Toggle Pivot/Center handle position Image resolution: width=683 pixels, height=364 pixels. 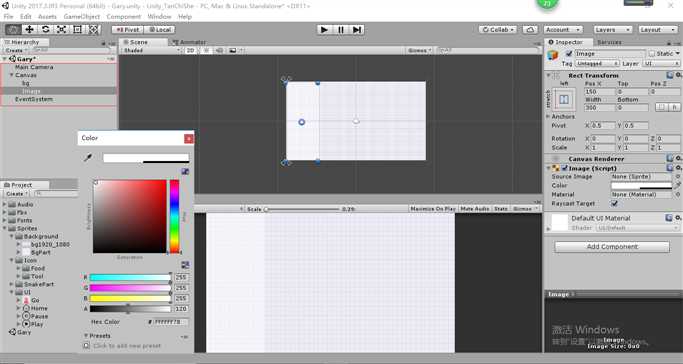(127, 30)
